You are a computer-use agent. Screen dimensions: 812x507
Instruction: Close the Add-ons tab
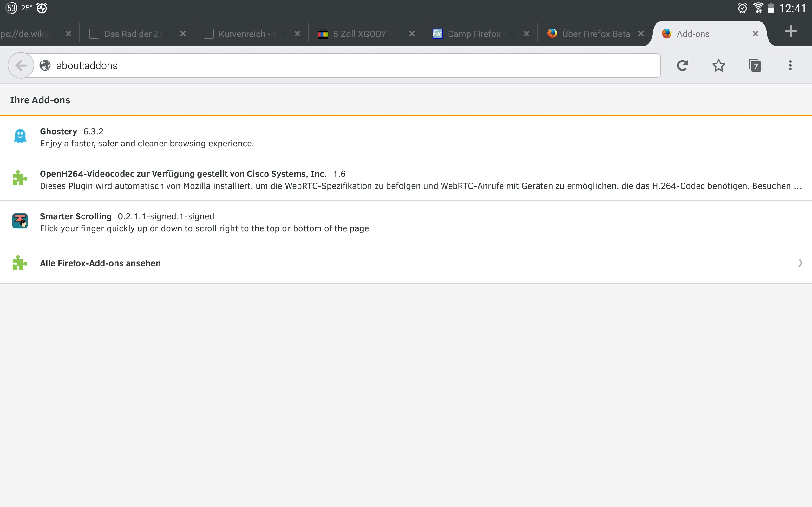(x=756, y=34)
